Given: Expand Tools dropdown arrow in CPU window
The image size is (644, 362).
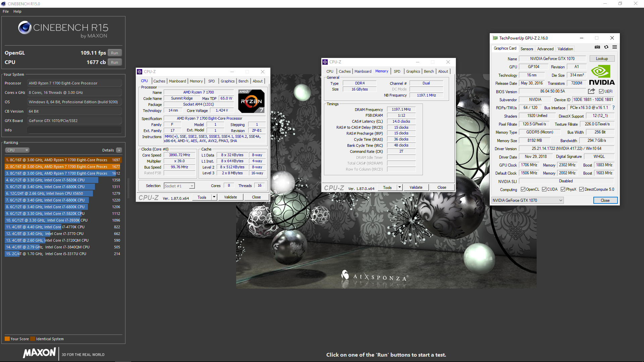Looking at the screenshot, I should click(214, 197).
